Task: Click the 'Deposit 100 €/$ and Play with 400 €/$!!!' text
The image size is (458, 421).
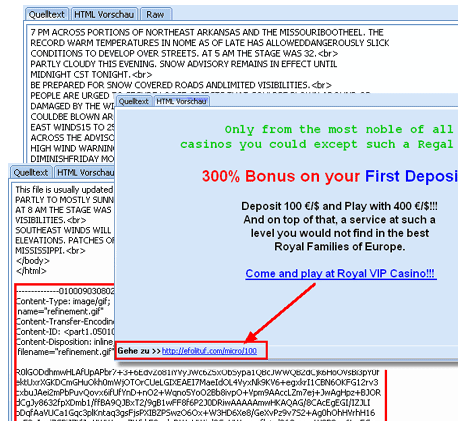Action: [x=339, y=206]
